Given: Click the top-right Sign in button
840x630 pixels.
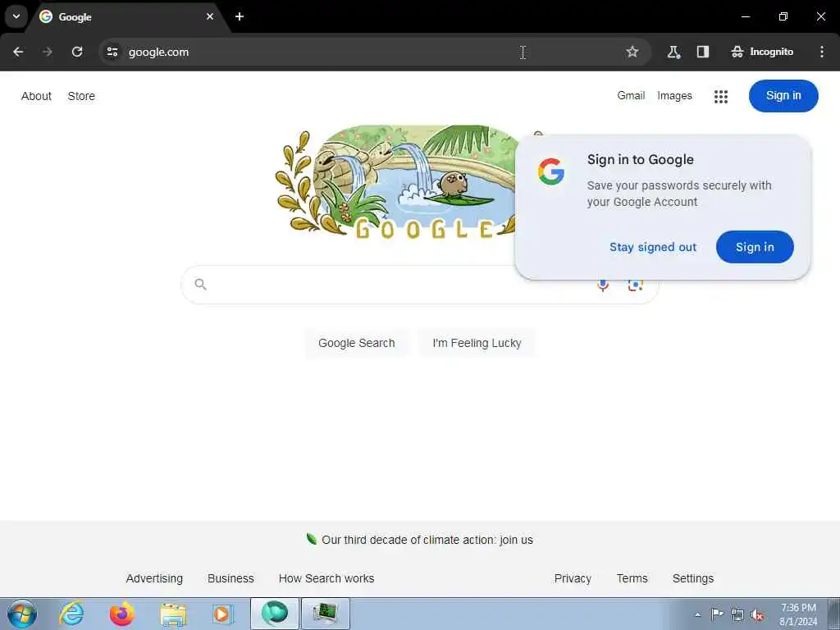Looking at the screenshot, I should (x=783, y=96).
